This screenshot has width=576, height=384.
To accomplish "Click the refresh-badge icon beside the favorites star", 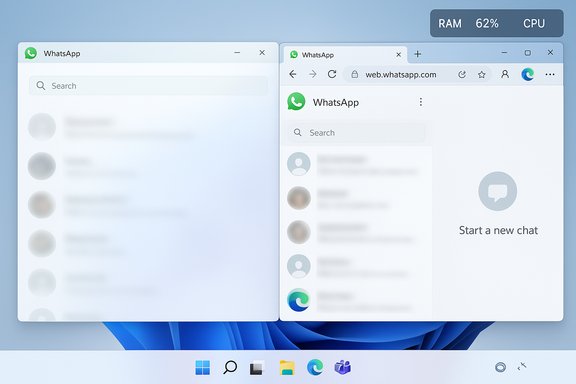I will [x=462, y=75].
